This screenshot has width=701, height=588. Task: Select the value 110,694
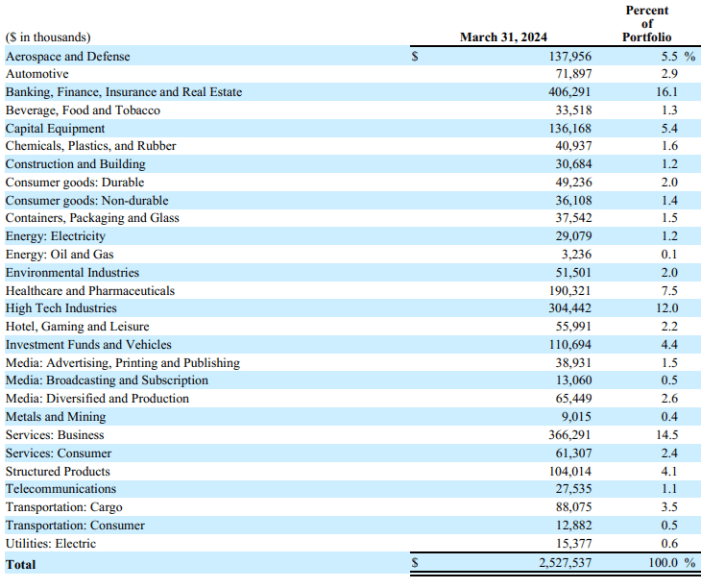pyautogui.click(x=570, y=345)
